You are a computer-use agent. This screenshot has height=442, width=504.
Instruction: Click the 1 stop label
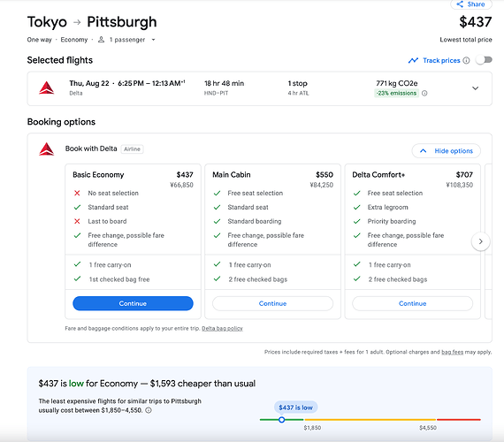click(298, 84)
